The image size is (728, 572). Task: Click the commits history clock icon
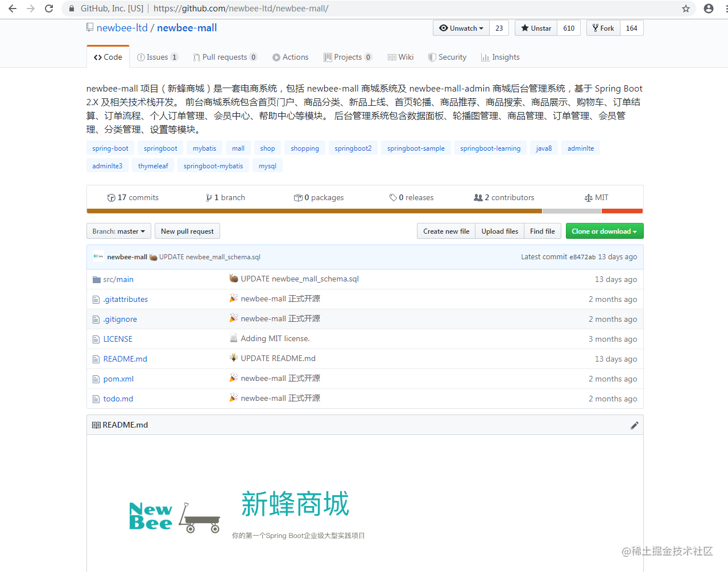pyautogui.click(x=111, y=198)
